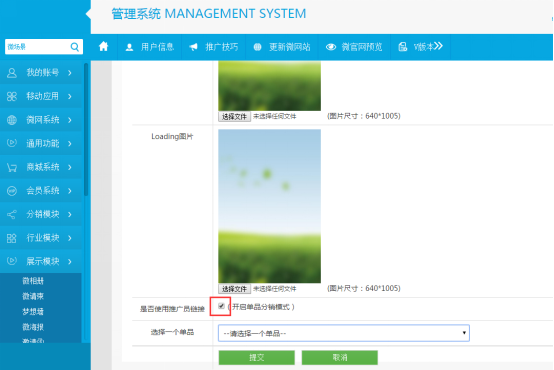Screen dimensions: 554x370
Task: Click the green 取消 button
Action: (x=340, y=357)
